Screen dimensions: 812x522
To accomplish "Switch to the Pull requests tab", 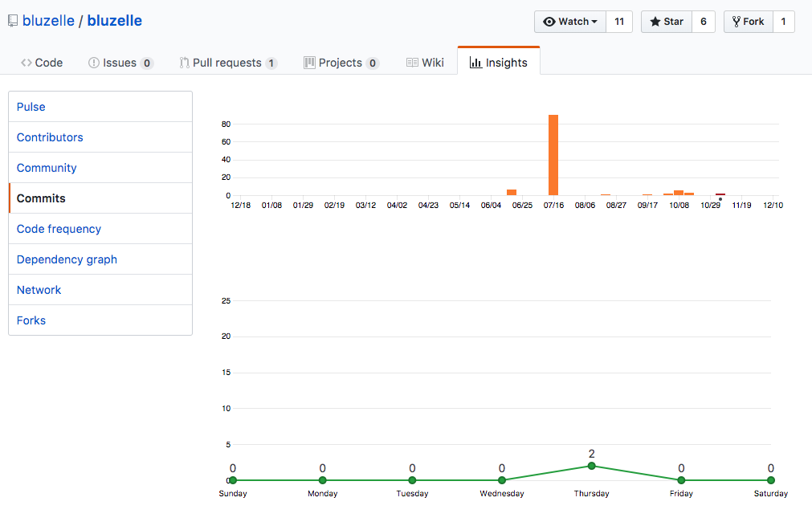I will pyautogui.click(x=228, y=63).
